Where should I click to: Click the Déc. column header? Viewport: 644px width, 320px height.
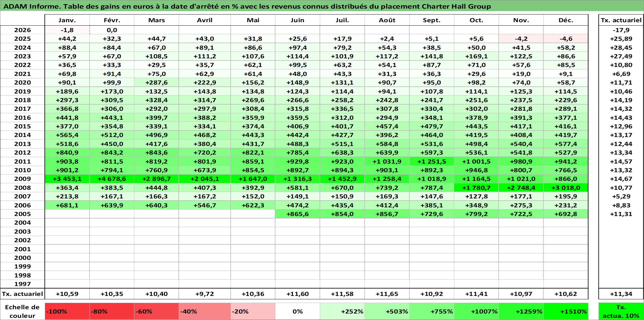[566, 20]
